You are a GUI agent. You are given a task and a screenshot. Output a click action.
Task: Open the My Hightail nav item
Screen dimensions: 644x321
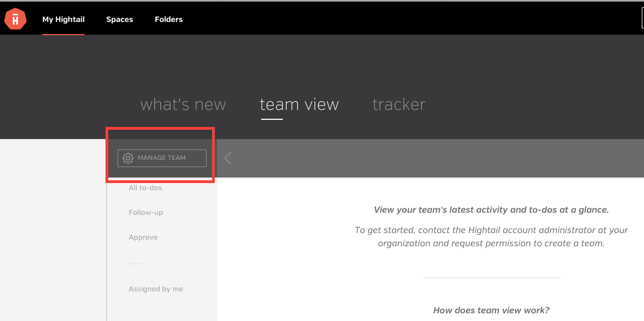coord(63,19)
